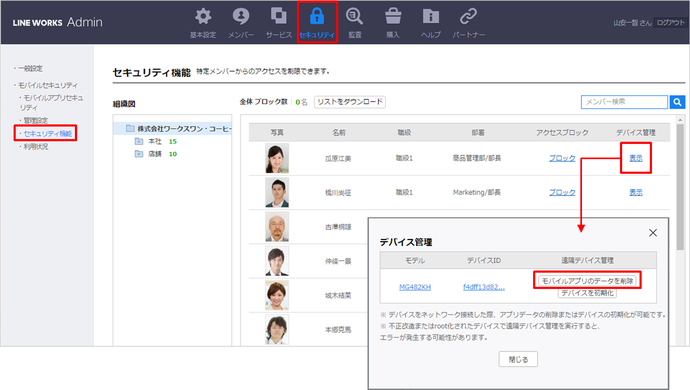Viewport: 690px width, 390px height.
Task: Click ブロック link for 橋川尚征
Action: 562,192
